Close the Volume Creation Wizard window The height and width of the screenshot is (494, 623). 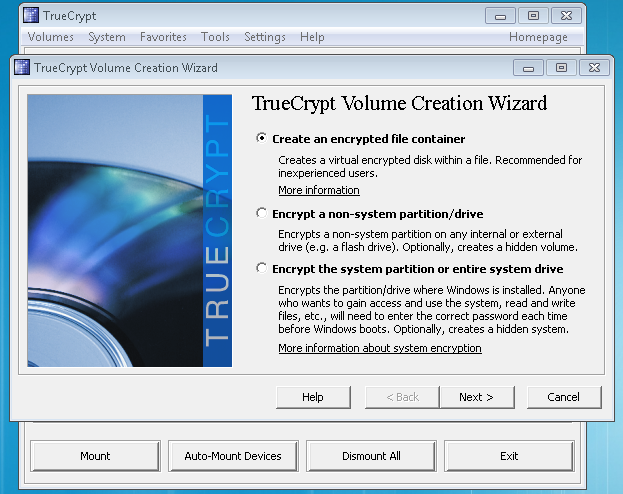(x=594, y=68)
